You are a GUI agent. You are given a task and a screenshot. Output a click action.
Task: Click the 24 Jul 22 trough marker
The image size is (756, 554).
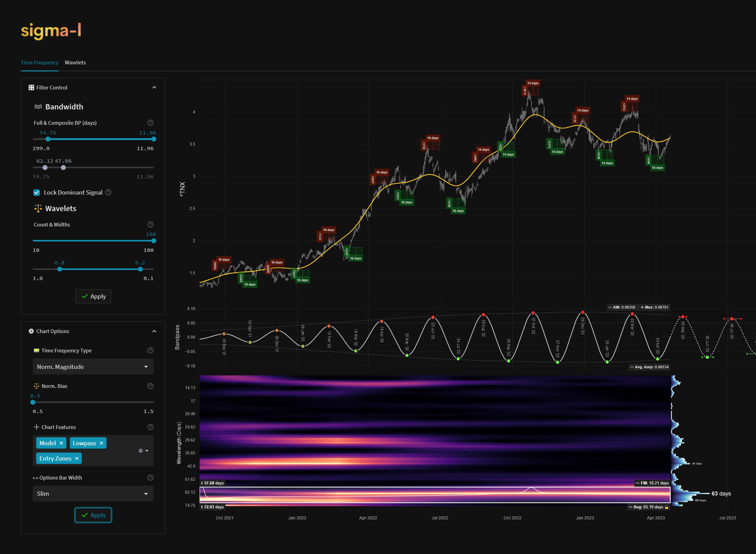click(458, 359)
